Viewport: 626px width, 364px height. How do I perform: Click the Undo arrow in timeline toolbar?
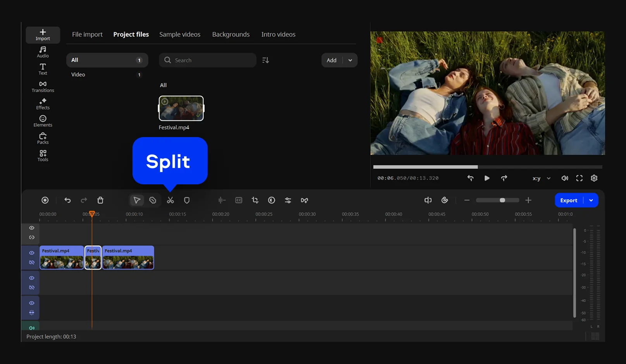point(67,200)
